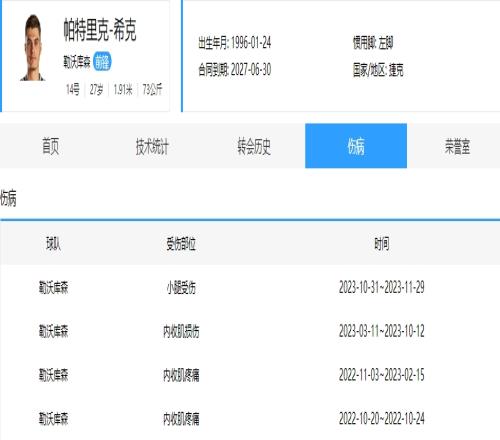The width and height of the screenshot is (500, 440).
Task: Switch to 技术统计 tab
Action: pyautogui.click(x=152, y=146)
